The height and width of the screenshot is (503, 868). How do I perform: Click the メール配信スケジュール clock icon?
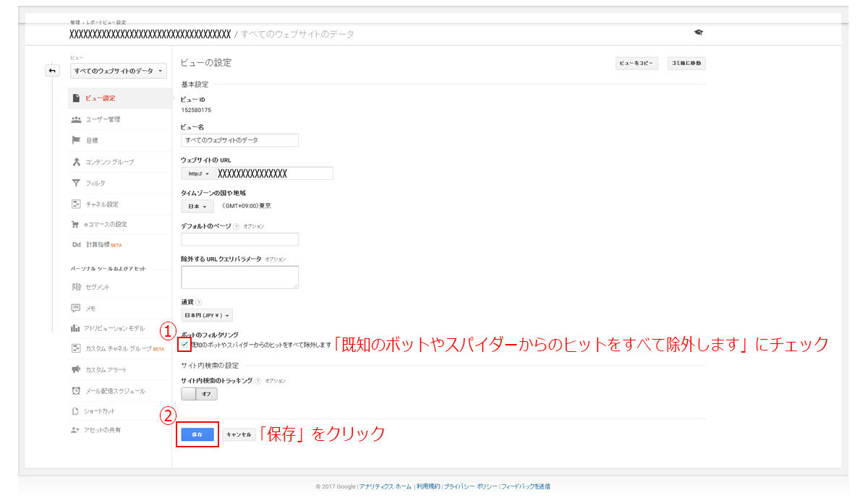point(76,391)
